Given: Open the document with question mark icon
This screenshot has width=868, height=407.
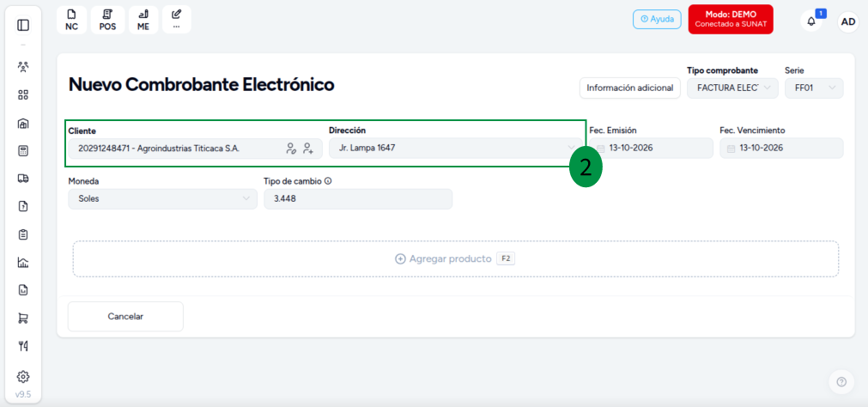Looking at the screenshot, I should pos(22,207).
